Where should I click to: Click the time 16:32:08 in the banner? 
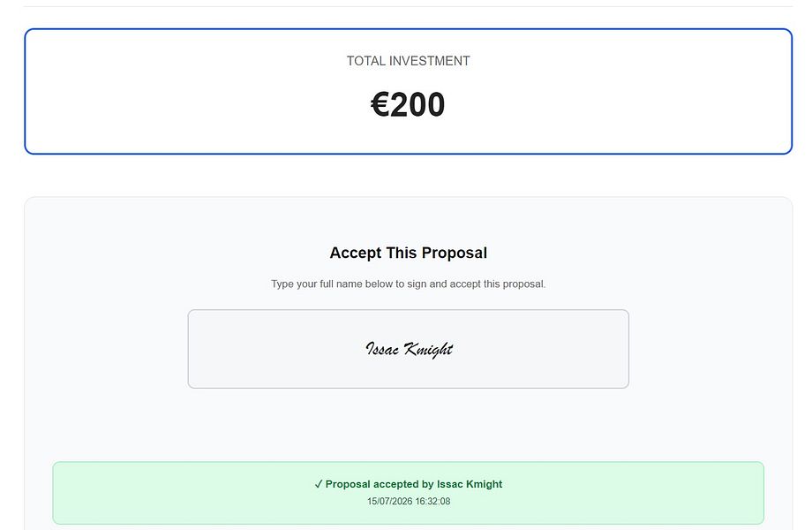[x=433, y=501]
